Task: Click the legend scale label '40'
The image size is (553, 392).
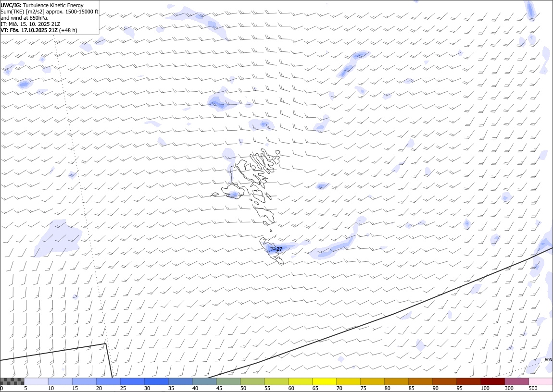Action: pyautogui.click(x=195, y=388)
